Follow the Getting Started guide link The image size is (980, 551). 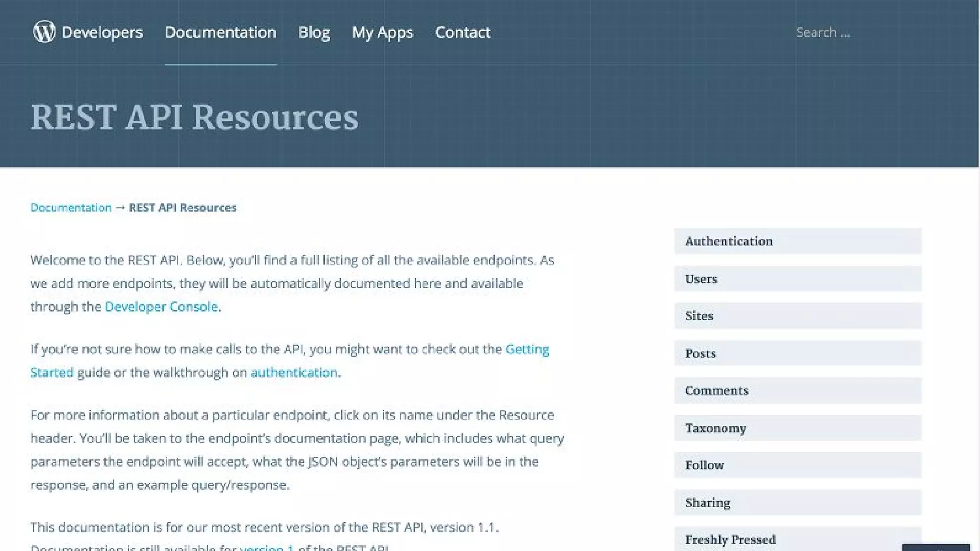point(527,350)
